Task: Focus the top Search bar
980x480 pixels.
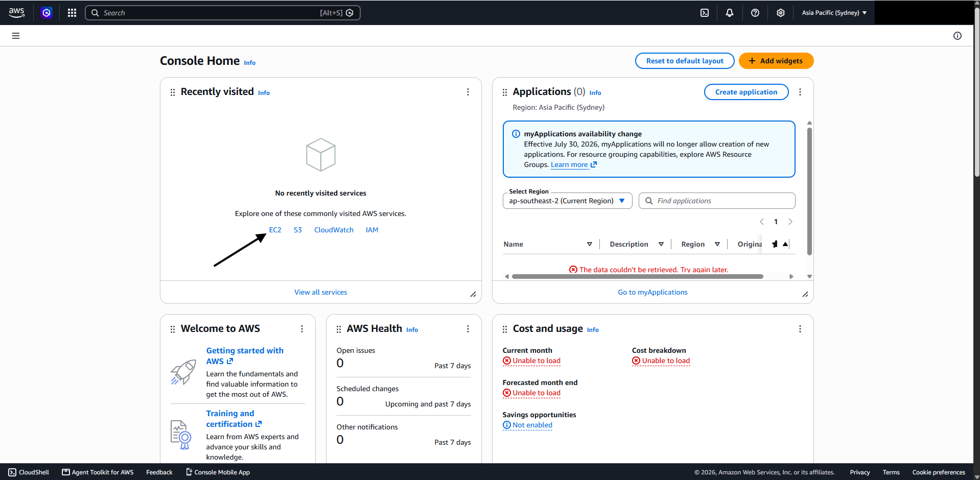Action: pyautogui.click(x=222, y=13)
